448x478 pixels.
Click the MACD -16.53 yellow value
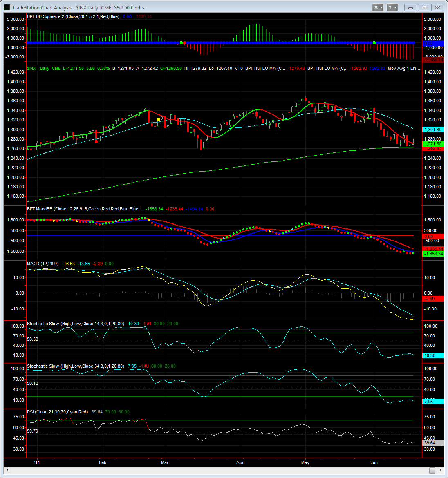point(68,264)
